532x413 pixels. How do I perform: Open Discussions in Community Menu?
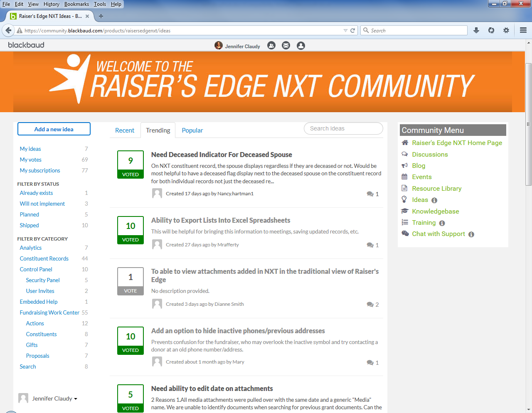[x=430, y=155]
